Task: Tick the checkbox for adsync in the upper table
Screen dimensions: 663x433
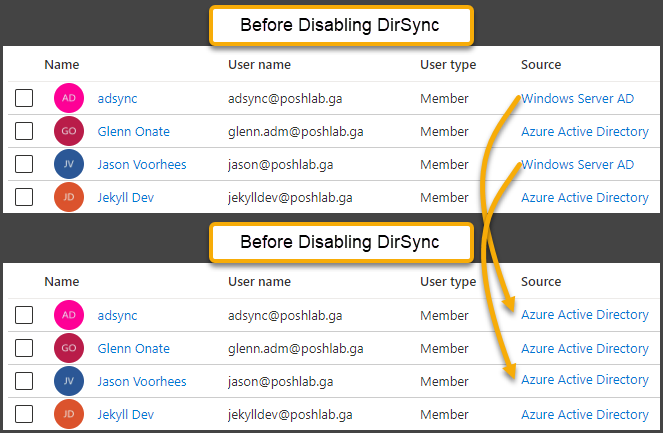Action: 24,98
